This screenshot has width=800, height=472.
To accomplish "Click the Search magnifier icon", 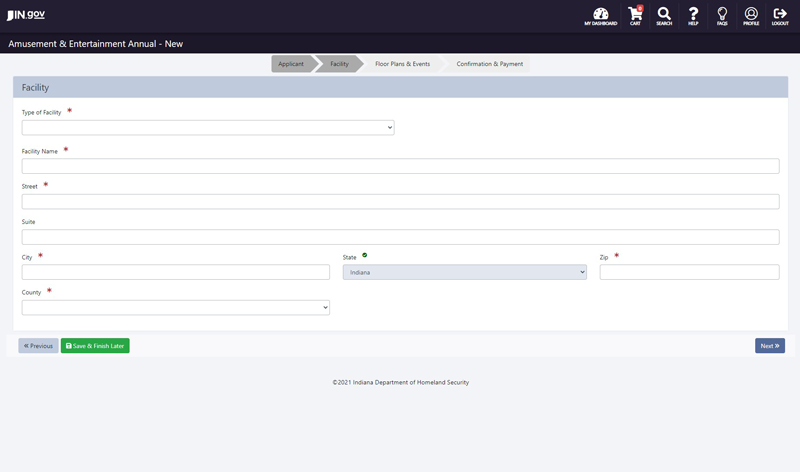I will click(x=664, y=16).
